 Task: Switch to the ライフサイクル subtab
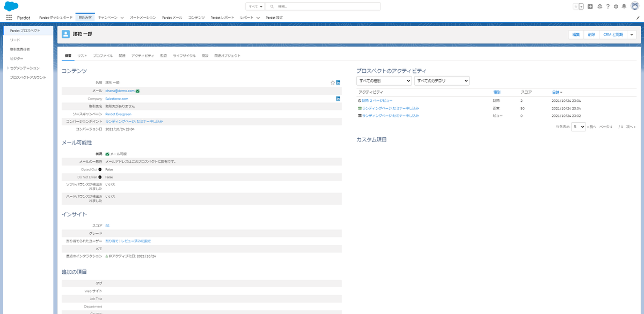click(184, 56)
